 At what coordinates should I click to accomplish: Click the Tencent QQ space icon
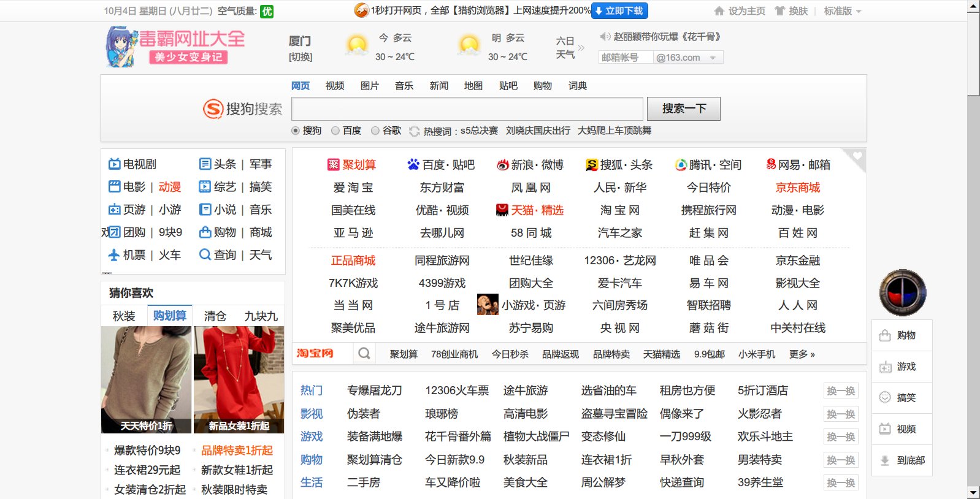681,164
